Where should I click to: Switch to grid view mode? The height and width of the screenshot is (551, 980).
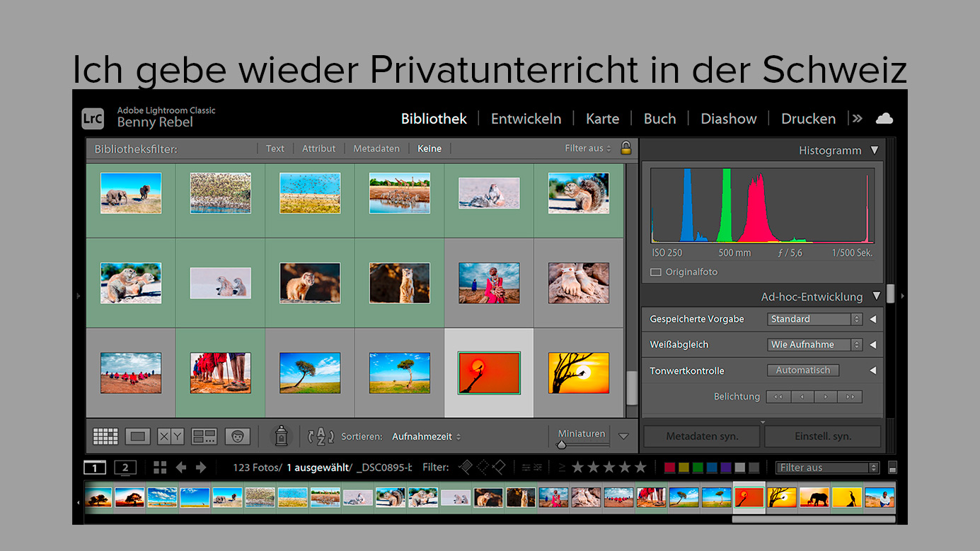click(x=105, y=436)
